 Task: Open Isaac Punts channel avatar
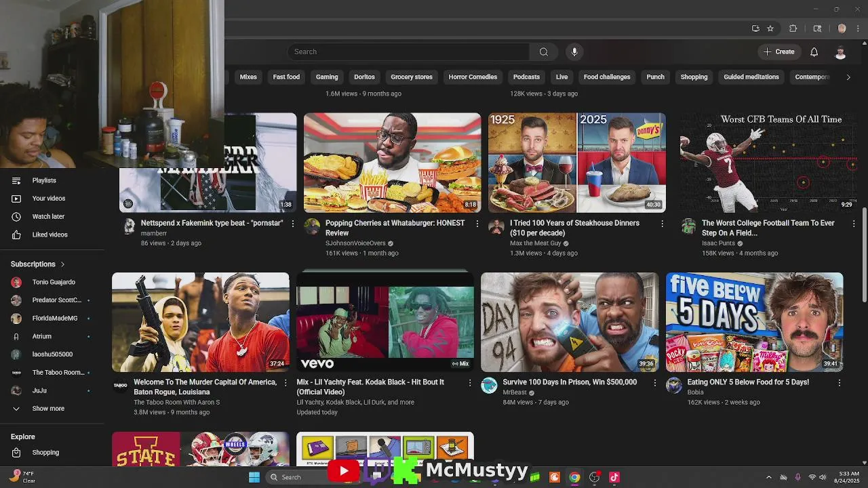(688, 226)
